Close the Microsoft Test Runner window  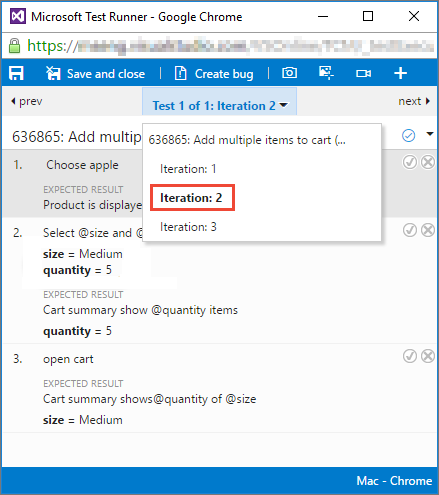[x=414, y=16]
